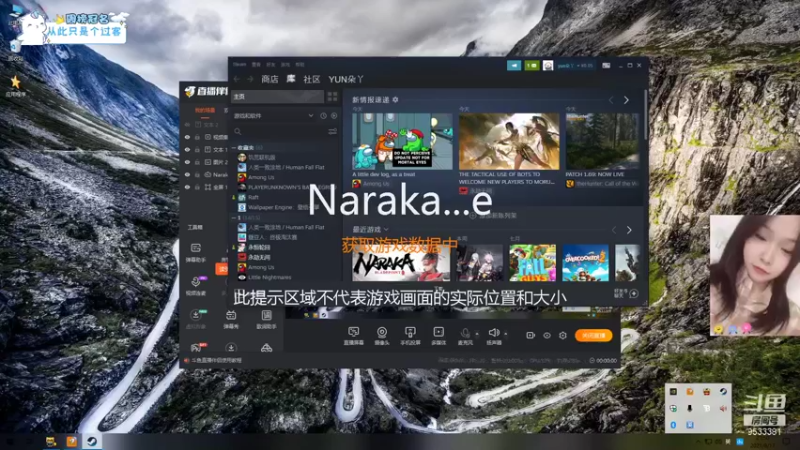Open the 新情报速递 gear settings

(x=395, y=99)
